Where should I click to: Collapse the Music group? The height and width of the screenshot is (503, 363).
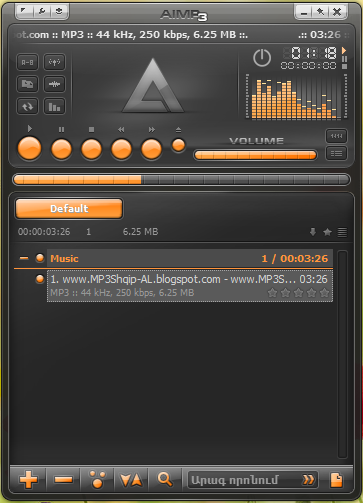[x=24, y=258]
